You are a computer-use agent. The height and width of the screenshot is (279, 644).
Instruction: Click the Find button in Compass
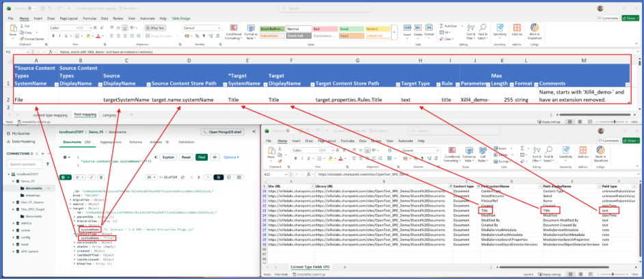tap(201, 157)
